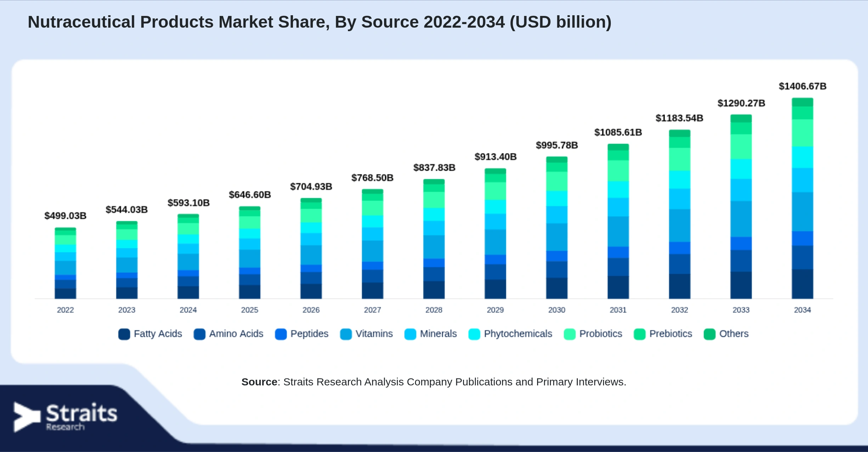Toggle the Prebiotics legend label

click(x=671, y=334)
